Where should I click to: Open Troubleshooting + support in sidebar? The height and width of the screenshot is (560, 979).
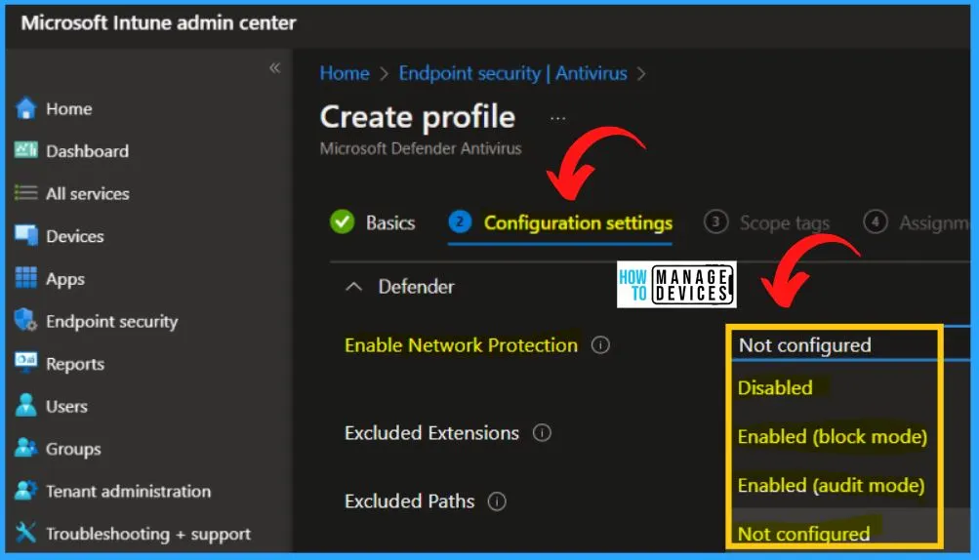click(148, 535)
